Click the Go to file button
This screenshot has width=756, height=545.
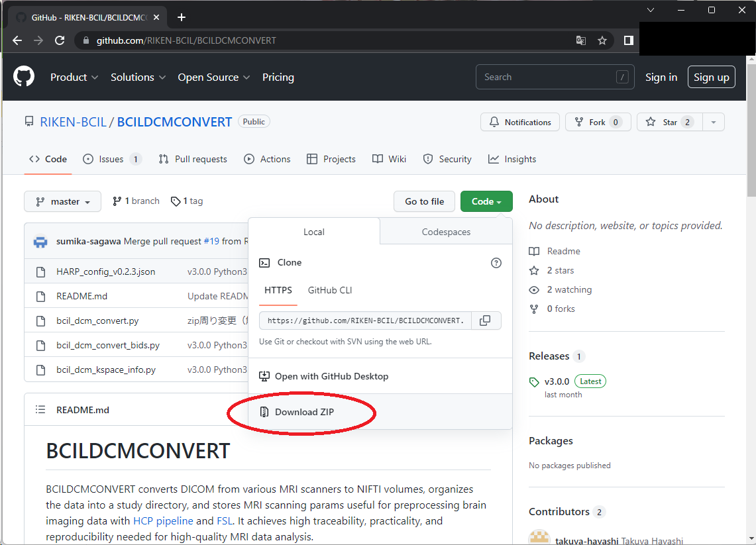[x=424, y=201]
